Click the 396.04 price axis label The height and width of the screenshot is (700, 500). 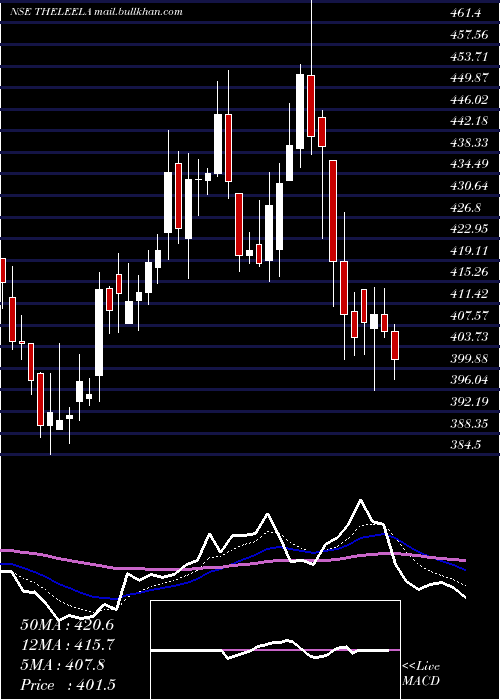pos(469,380)
